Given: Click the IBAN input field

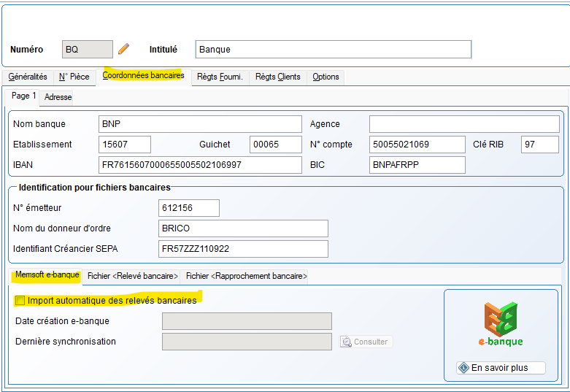Looking at the screenshot, I should 199,165.
